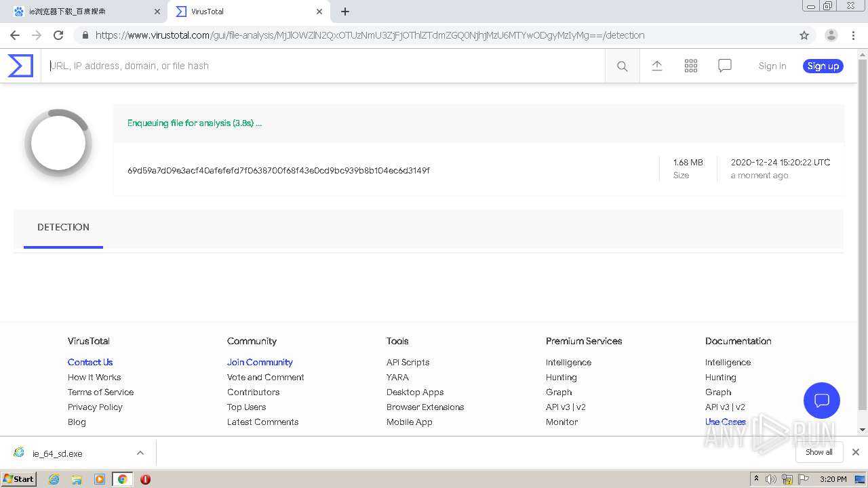Go back with the browser back arrow

15,35
